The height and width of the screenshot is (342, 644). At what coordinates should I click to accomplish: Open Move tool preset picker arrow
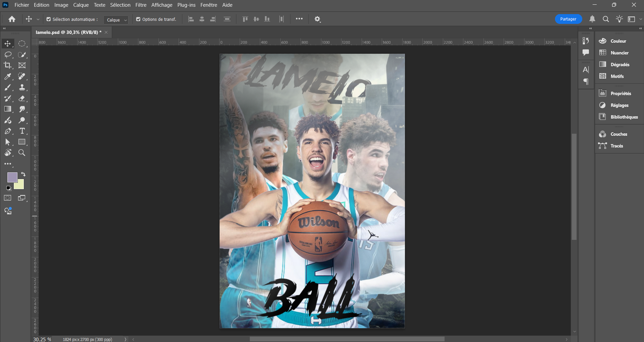[x=38, y=19]
